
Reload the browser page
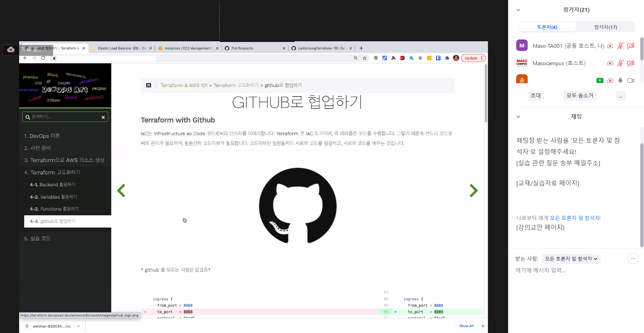tap(43, 58)
